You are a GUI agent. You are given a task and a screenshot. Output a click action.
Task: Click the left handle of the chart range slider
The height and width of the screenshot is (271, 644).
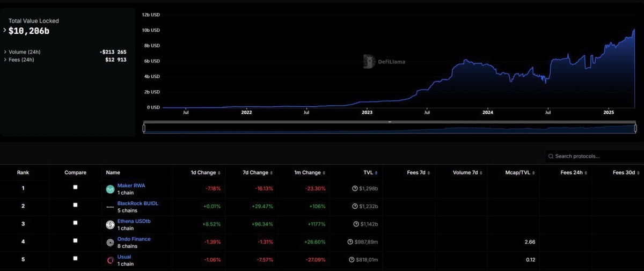point(144,128)
